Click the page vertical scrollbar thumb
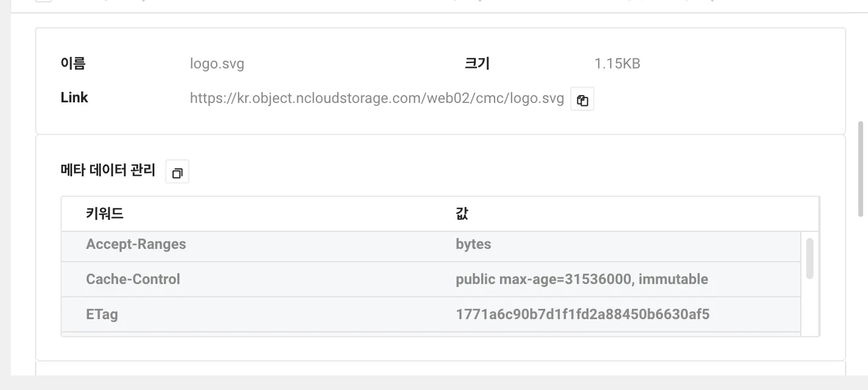This screenshot has height=390, width=868. click(x=861, y=169)
